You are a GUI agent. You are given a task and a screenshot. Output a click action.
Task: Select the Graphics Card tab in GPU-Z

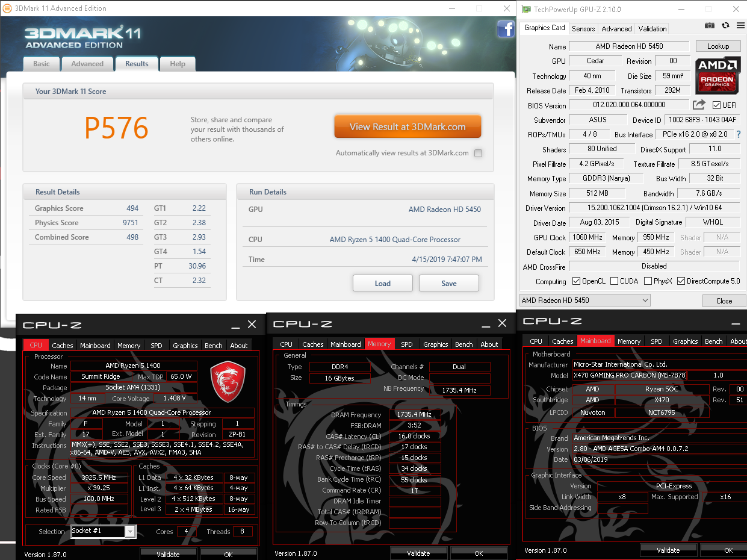tap(545, 28)
